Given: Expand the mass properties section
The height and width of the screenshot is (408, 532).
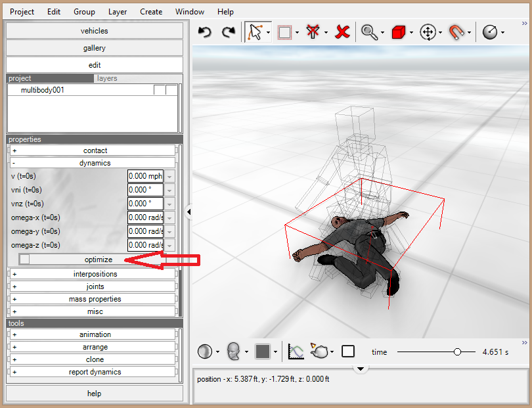Looking at the screenshot, I should point(93,299).
